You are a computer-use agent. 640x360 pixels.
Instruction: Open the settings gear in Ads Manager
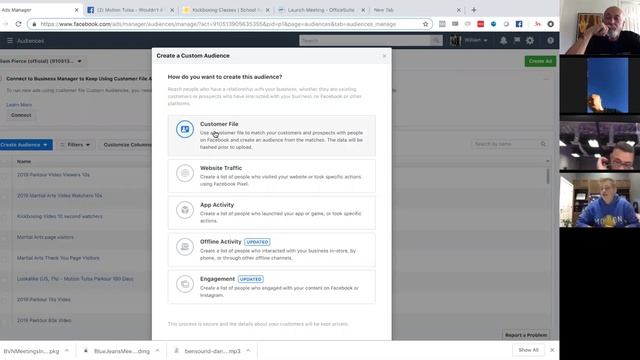pyautogui.click(x=530, y=40)
